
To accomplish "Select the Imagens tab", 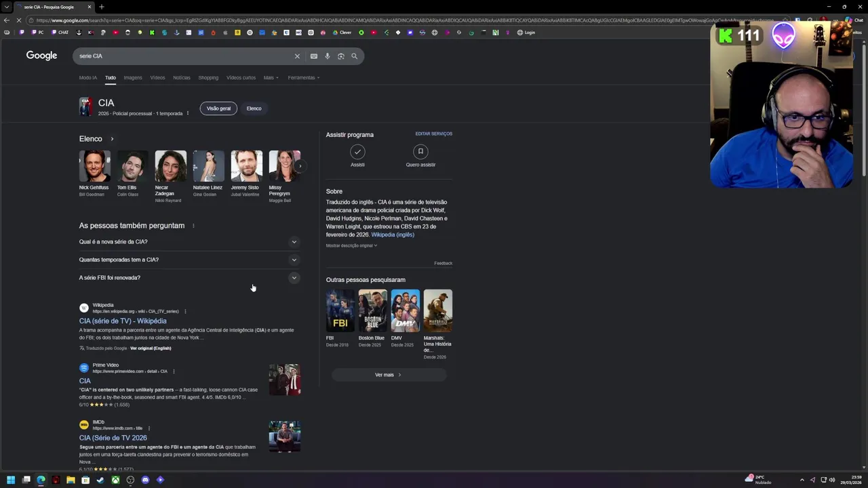I will pyautogui.click(x=133, y=78).
